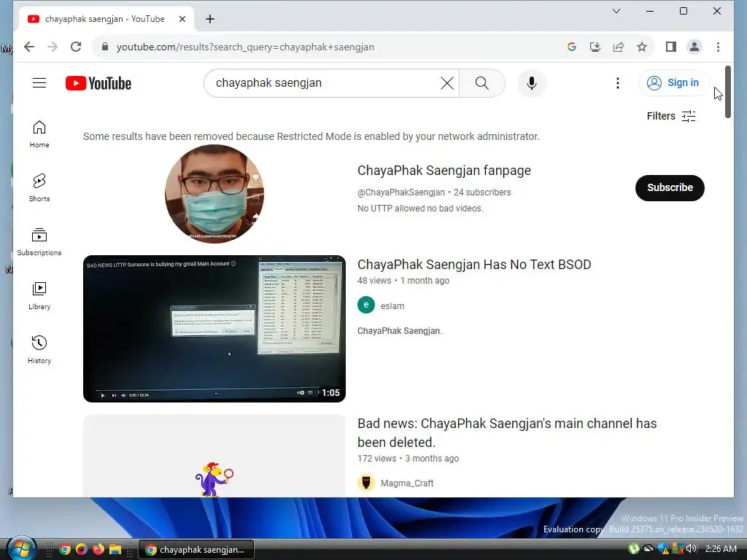Open a new tab with plus
747x560 pixels.
tap(210, 19)
